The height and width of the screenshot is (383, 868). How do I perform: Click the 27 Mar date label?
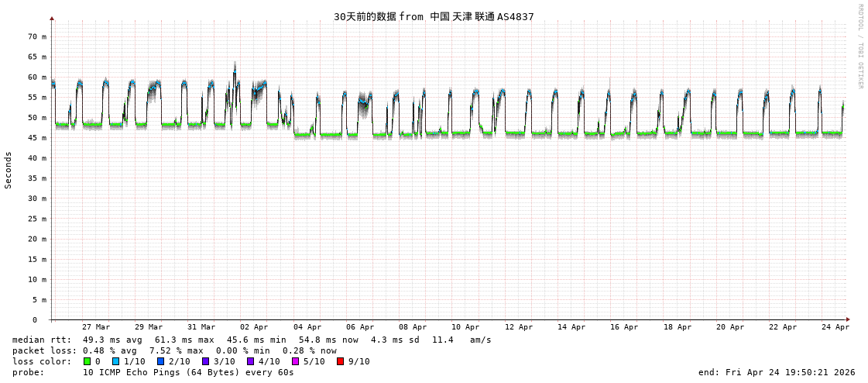[96, 327]
